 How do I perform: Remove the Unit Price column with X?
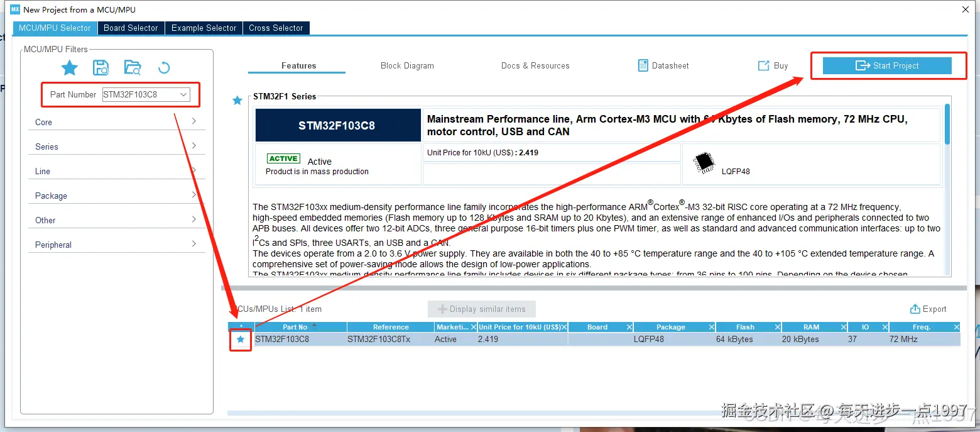(564, 327)
